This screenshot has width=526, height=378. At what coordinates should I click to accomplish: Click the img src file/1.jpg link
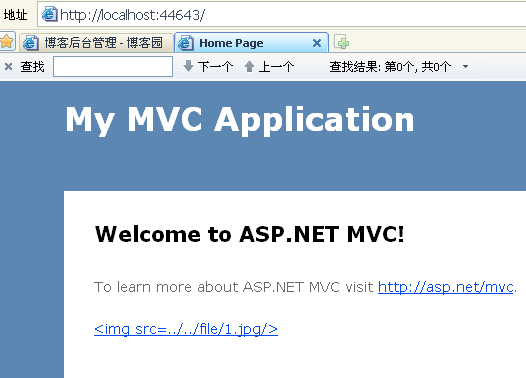186,329
